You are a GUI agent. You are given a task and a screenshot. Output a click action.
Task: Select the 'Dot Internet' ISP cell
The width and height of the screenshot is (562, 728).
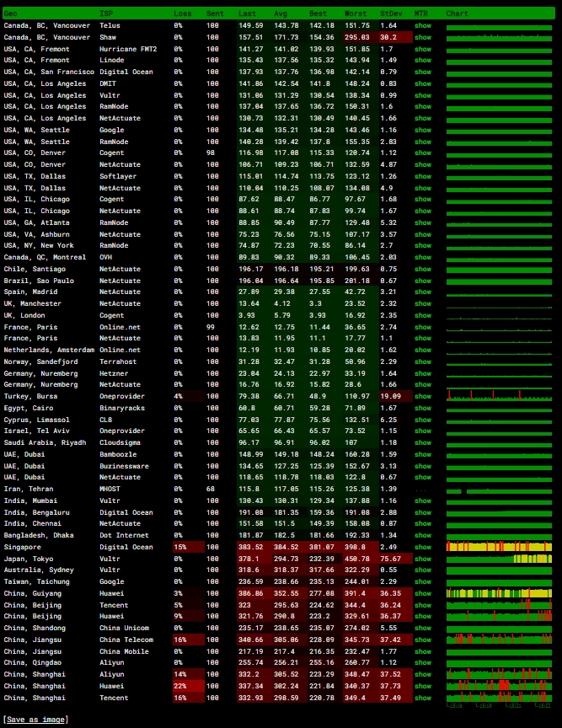point(124,535)
